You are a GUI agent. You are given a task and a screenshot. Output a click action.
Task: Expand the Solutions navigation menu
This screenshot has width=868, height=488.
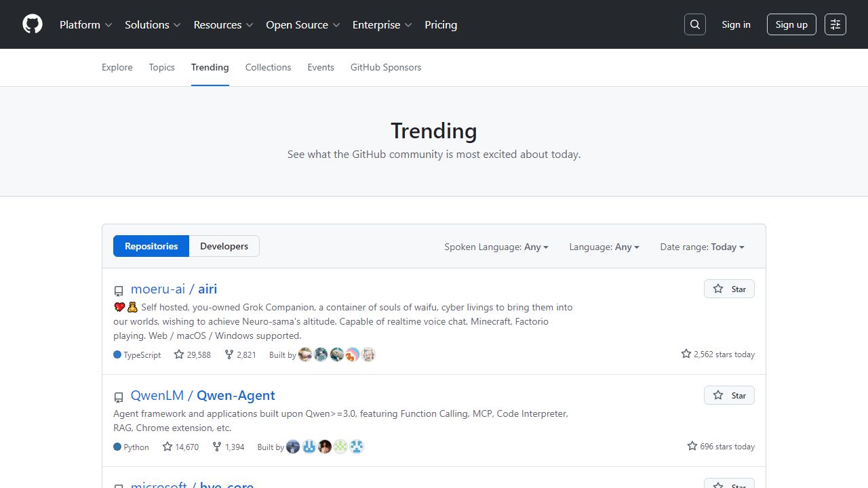(x=153, y=24)
